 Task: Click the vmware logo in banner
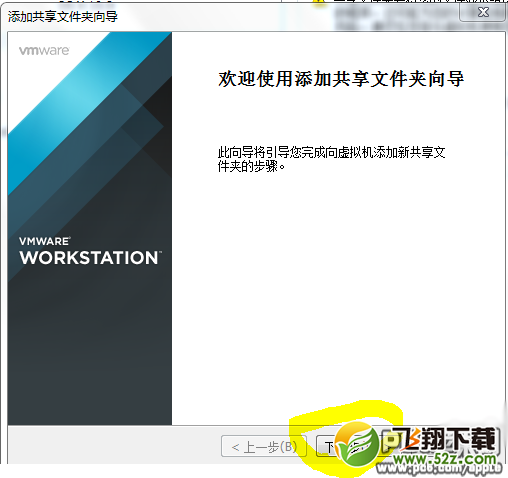pos(44,51)
